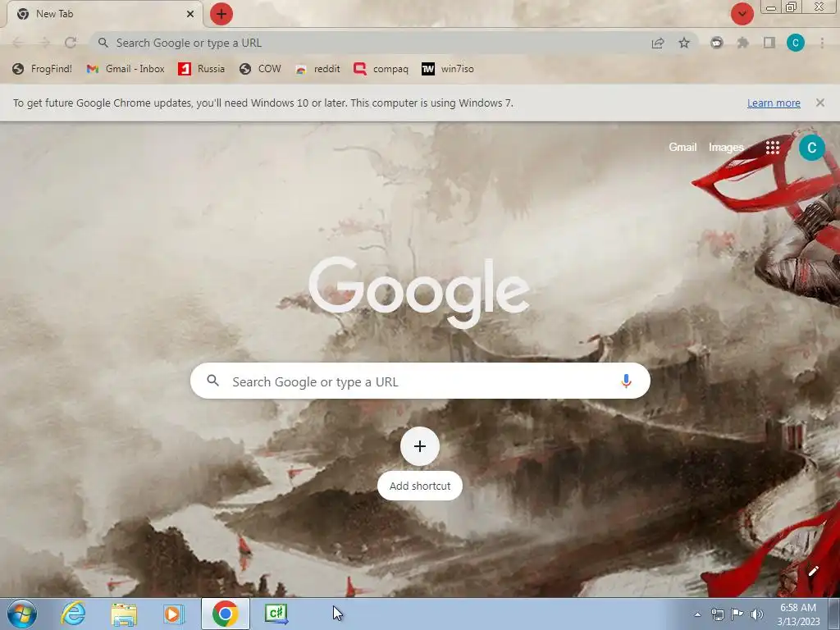Image resolution: width=840 pixels, height=630 pixels.
Task: Click the Add shortcut label
Action: coord(420,486)
